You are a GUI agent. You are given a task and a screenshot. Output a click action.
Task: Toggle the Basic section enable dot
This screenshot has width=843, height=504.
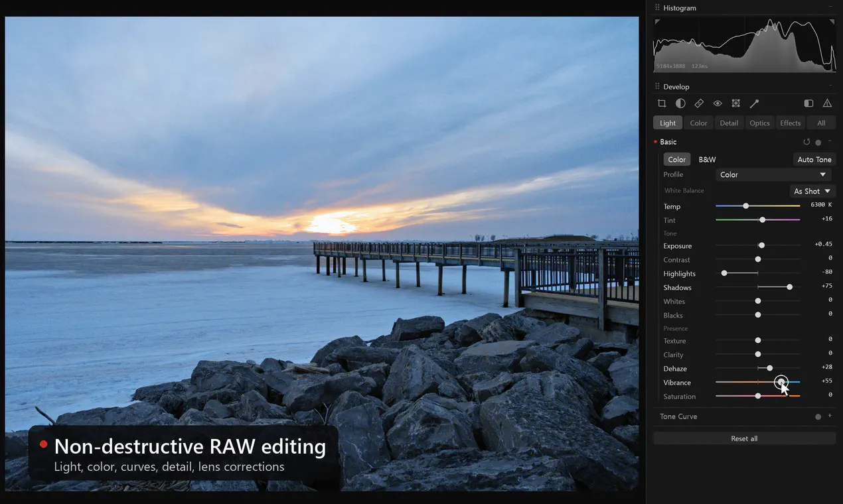(818, 142)
